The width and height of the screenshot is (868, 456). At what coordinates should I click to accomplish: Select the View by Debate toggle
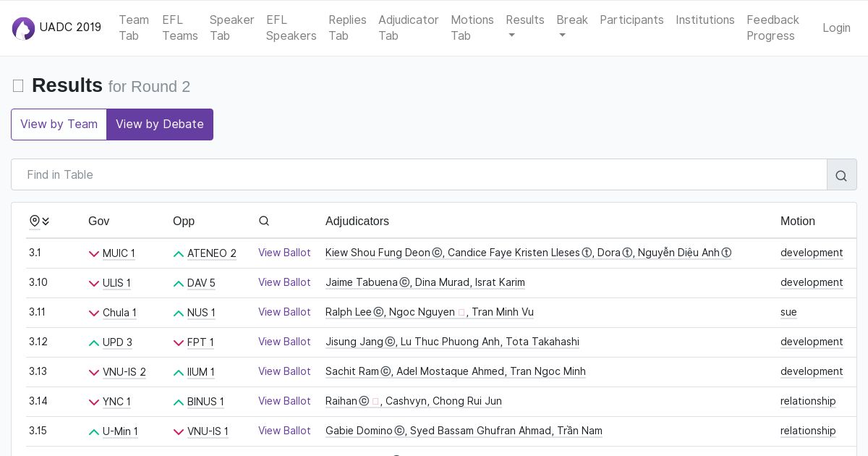(160, 124)
